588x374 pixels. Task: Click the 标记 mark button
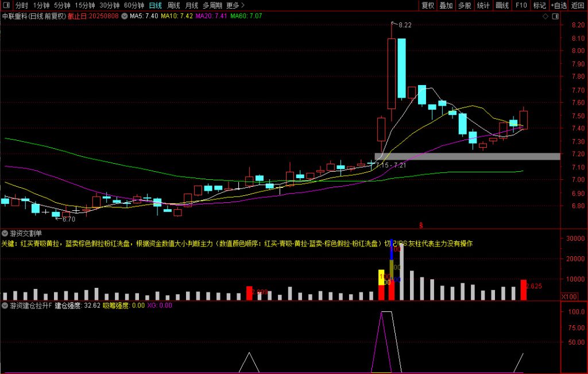[x=539, y=5]
